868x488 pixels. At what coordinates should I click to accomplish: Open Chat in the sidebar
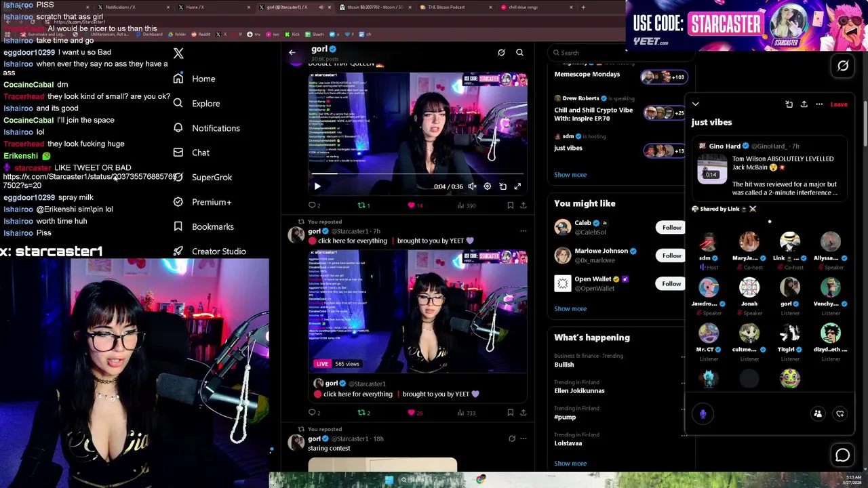point(191,152)
